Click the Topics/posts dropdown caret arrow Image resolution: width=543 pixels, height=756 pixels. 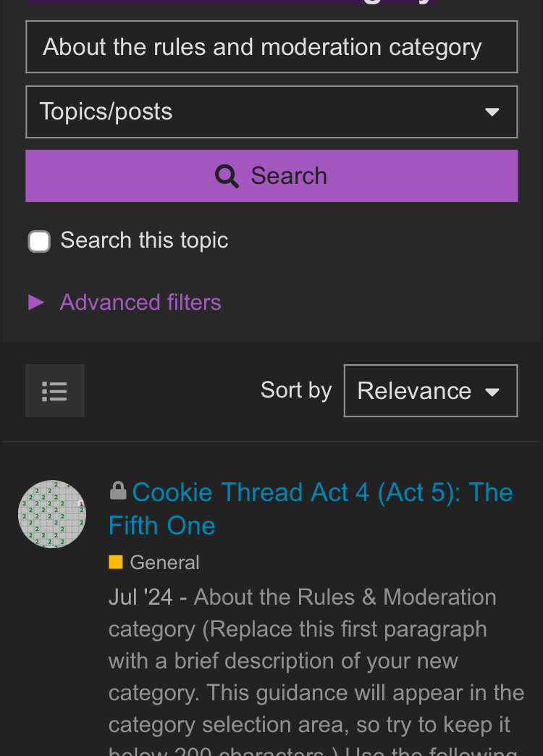[492, 112]
